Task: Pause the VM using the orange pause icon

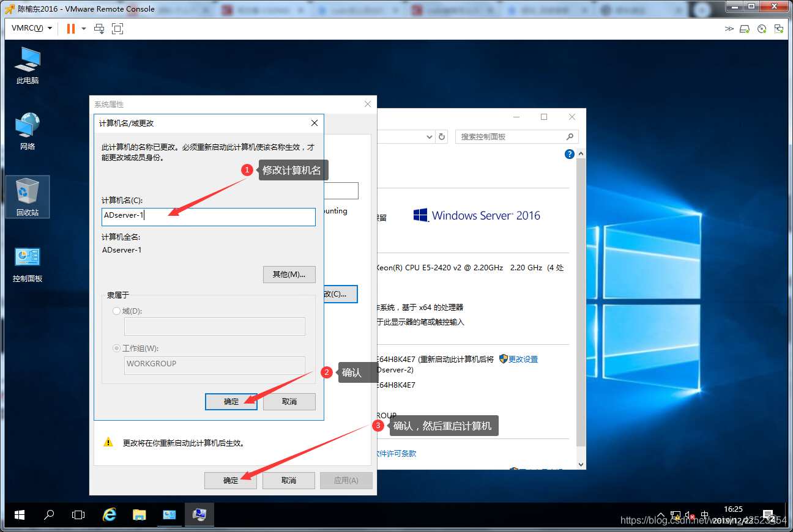Action: 71,29
